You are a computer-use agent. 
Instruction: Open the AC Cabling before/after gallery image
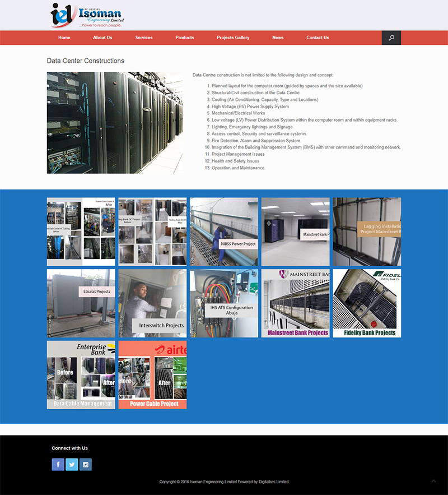click(81, 232)
